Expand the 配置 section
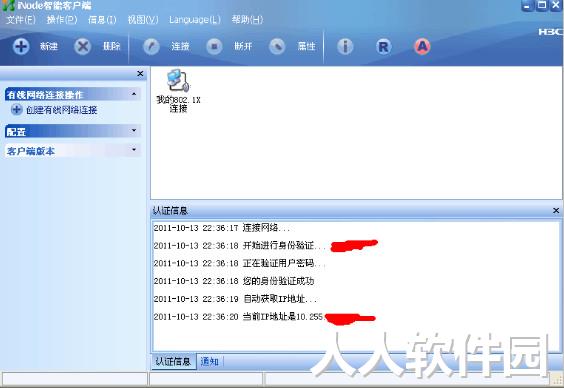Viewport: 564px width, 388px height. 134,131
